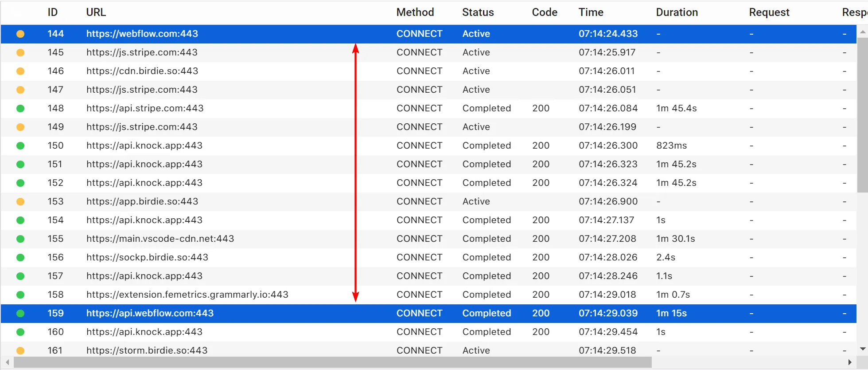Select URL https://extension.femetrics.grammarly.io:443
868x370 pixels.
(187, 295)
